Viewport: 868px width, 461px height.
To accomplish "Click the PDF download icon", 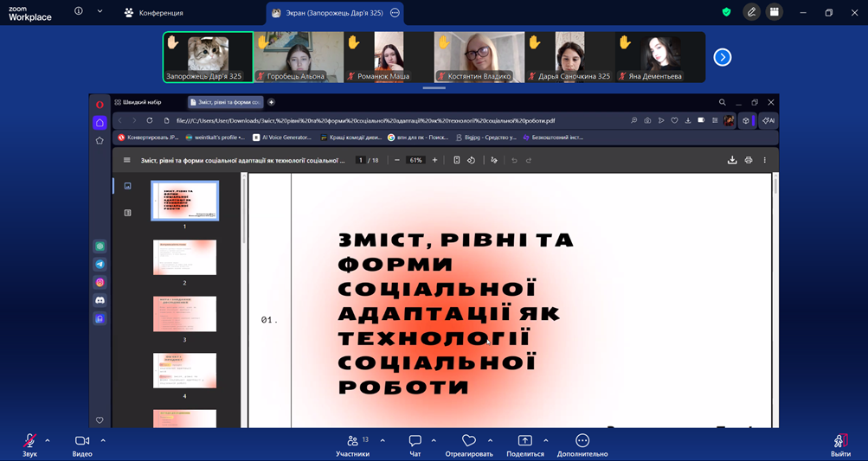I will [x=732, y=160].
